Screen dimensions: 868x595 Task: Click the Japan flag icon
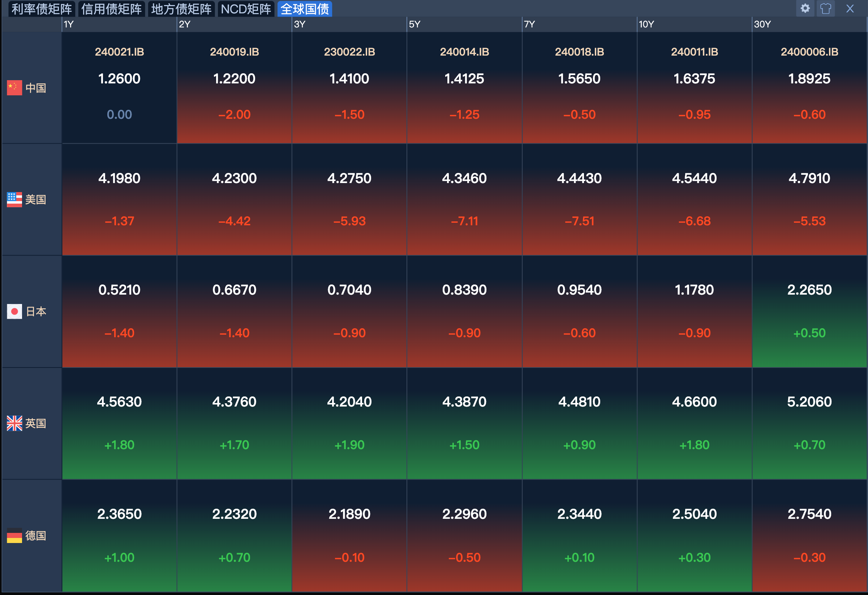(14, 311)
